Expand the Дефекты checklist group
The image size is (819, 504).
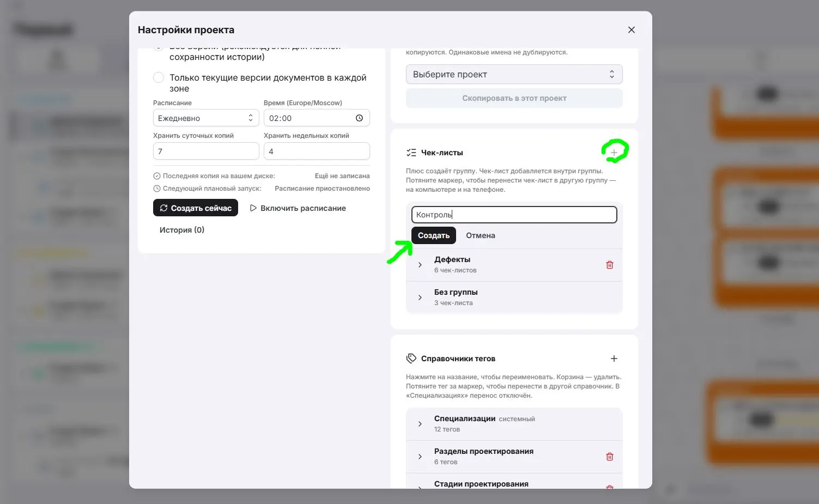point(420,265)
